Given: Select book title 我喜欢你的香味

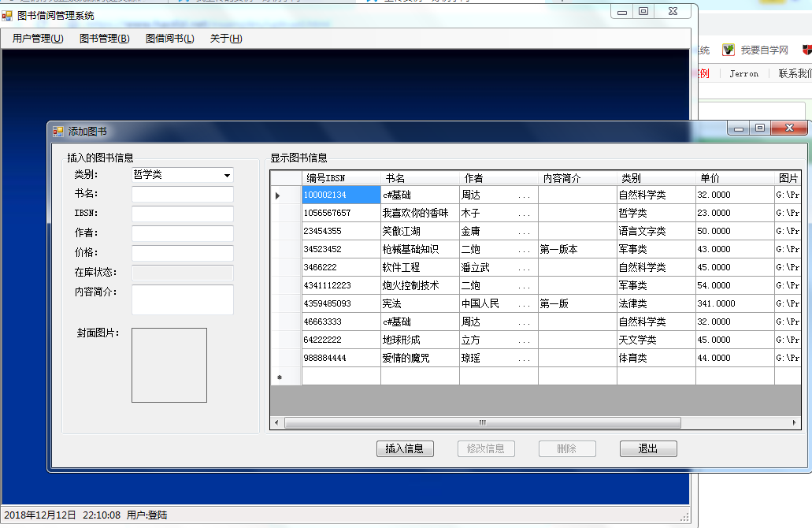Looking at the screenshot, I should (x=420, y=213).
